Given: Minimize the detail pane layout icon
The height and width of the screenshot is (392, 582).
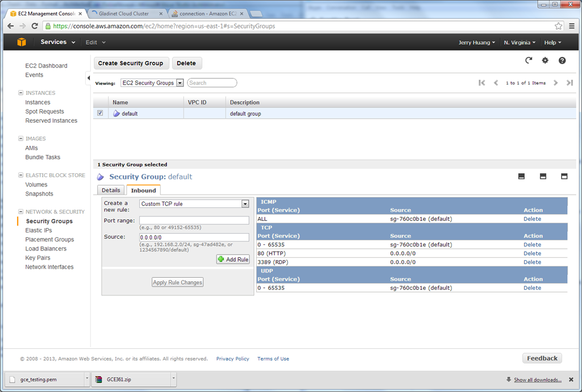Looking at the screenshot, I should click(522, 177).
